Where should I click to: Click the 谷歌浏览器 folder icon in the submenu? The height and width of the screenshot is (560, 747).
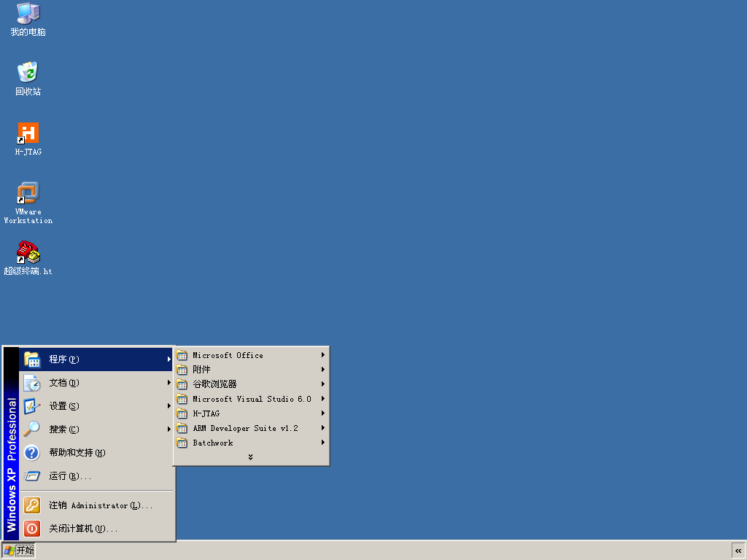182,384
